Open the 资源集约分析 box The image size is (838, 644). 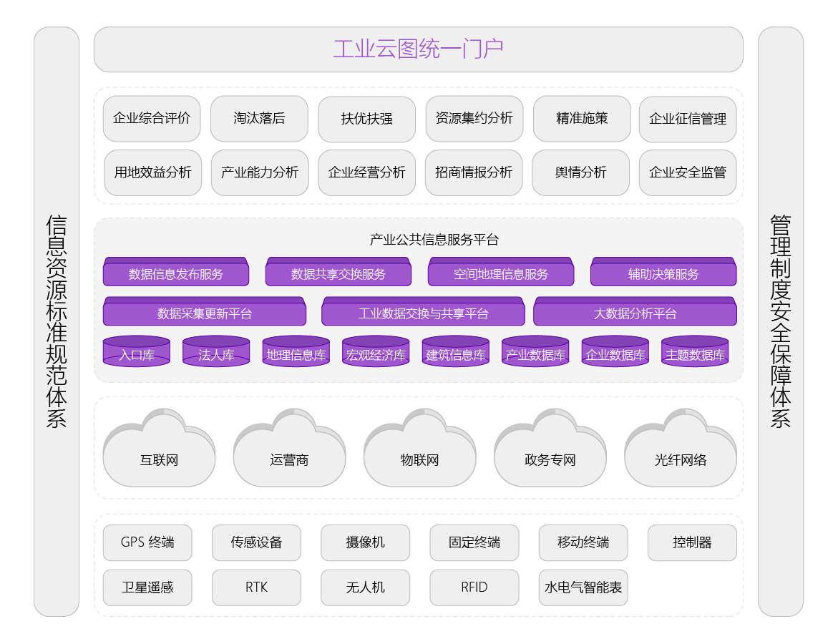(474, 119)
